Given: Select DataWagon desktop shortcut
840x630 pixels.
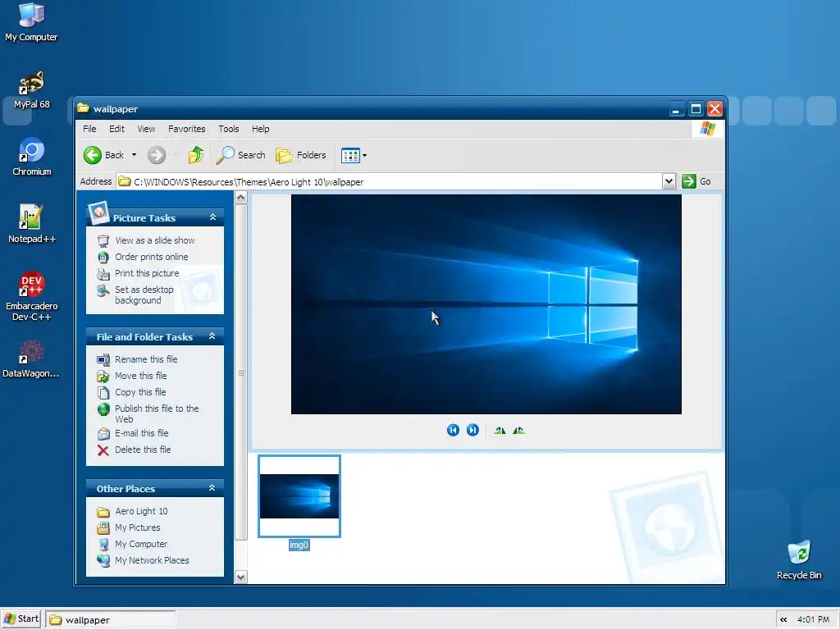Looking at the screenshot, I should (31, 358).
